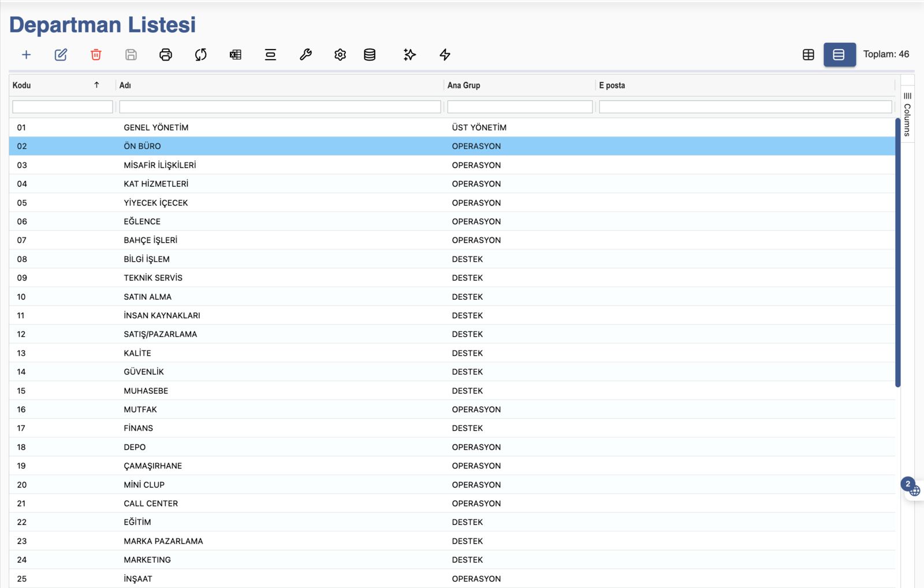This screenshot has height=588, width=924.
Task: Select the EĞİTİM row
Action: tap(452, 522)
